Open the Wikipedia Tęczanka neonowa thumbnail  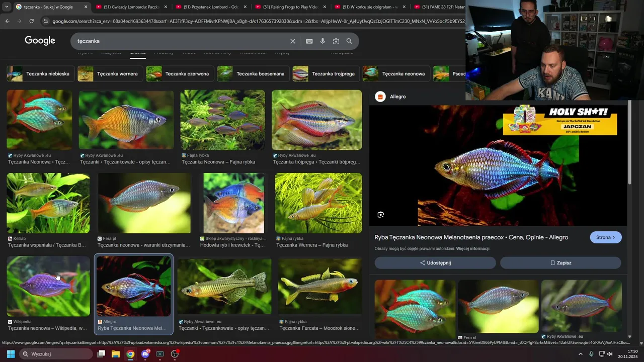click(48, 286)
